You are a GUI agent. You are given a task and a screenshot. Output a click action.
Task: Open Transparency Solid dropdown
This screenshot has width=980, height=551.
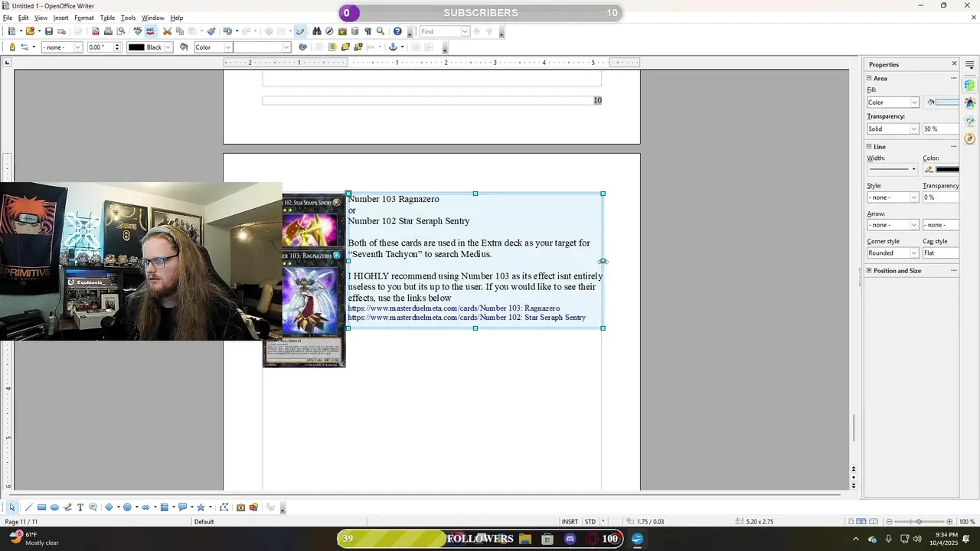[893, 129]
